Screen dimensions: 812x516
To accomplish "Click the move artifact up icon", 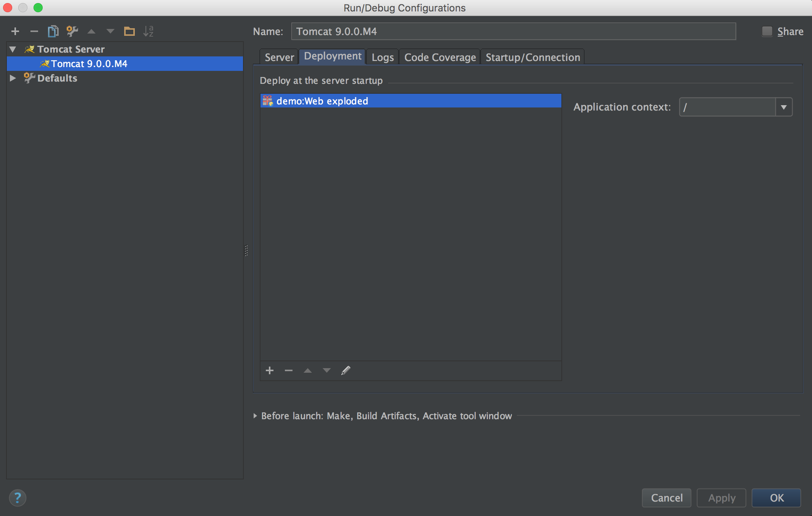I will (307, 371).
